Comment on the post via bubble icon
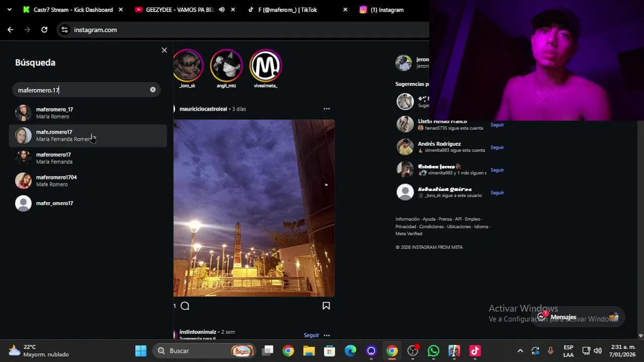 point(185,306)
